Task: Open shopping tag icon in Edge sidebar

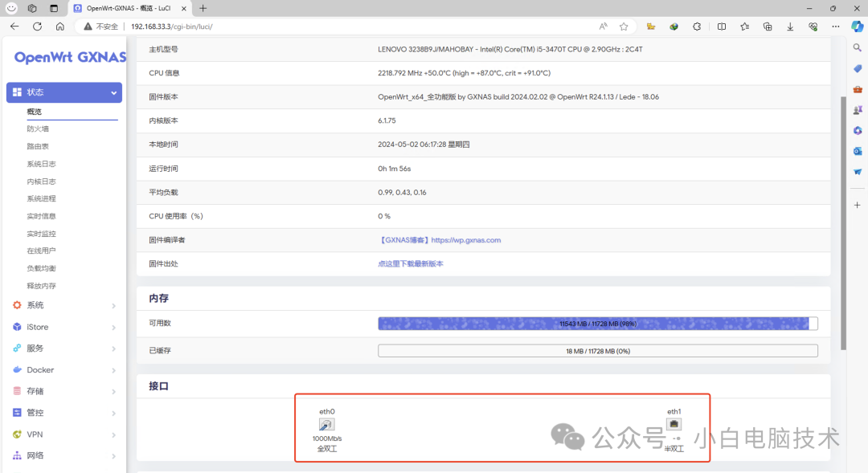Action: point(858,68)
